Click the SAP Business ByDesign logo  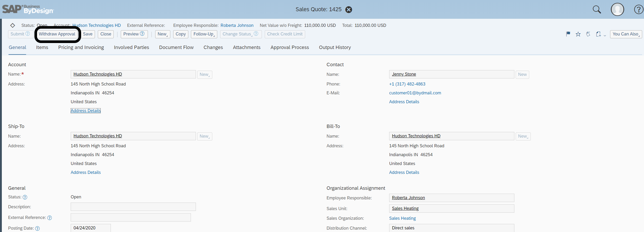click(x=28, y=9)
